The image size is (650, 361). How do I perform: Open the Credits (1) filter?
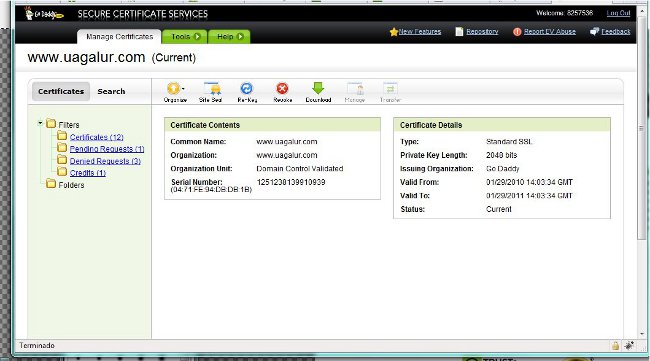point(87,173)
